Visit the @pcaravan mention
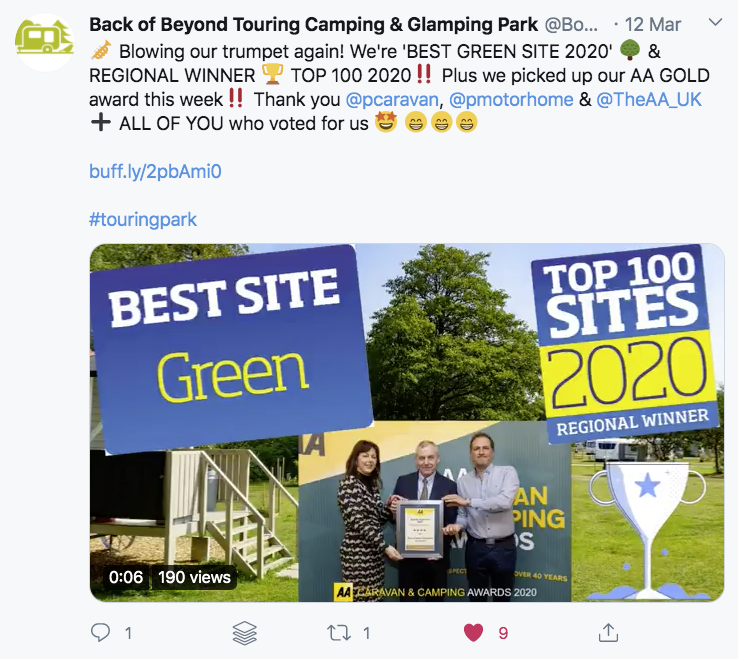This screenshot has width=738, height=659. pyautogui.click(x=392, y=99)
